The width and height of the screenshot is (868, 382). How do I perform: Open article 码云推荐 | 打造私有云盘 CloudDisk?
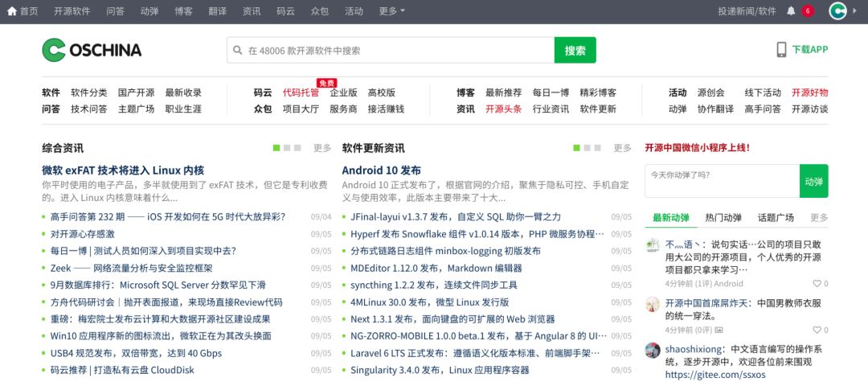[122, 370]
